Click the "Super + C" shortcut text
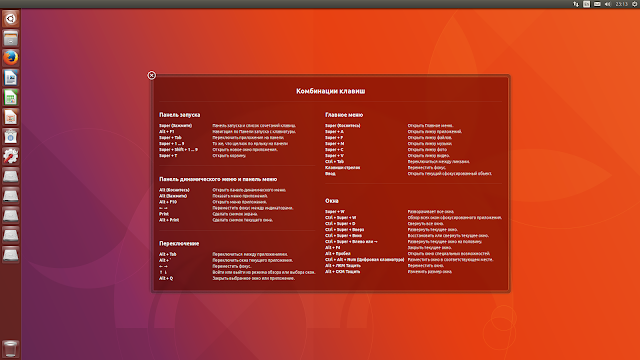 (334, 149)
